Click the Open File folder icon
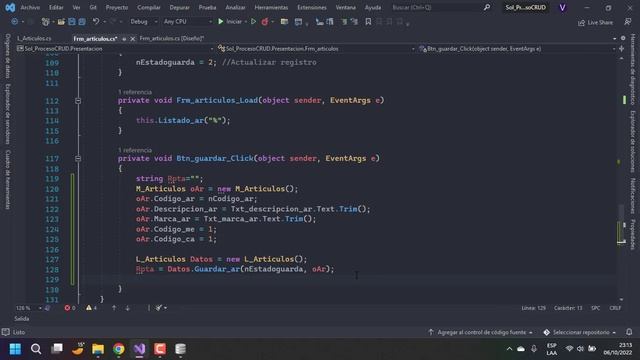This screenshot has width=640, height=360. 61,22
